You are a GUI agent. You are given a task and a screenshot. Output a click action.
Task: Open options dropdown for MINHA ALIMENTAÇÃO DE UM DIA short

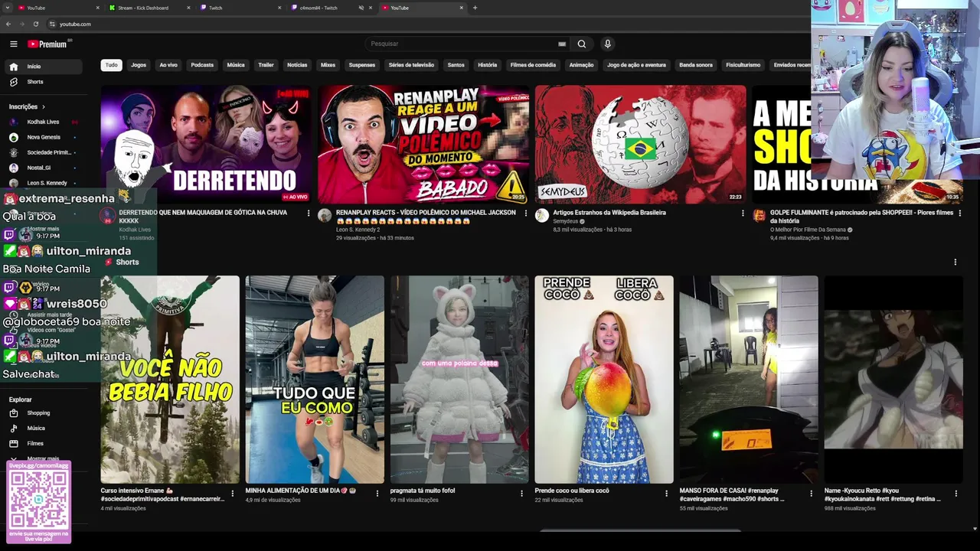coord(377,494)
